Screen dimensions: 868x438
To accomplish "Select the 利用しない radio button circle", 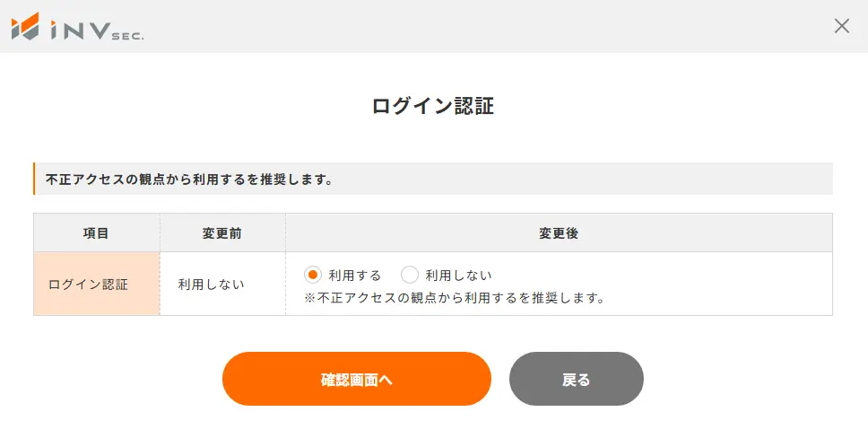I will point(410,275).
